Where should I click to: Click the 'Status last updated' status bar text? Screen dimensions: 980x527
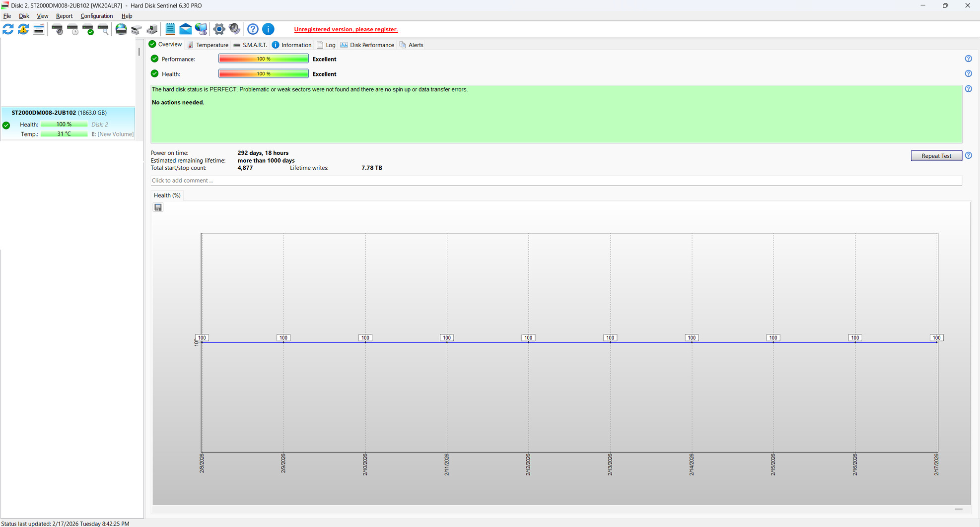coord(65,524)
